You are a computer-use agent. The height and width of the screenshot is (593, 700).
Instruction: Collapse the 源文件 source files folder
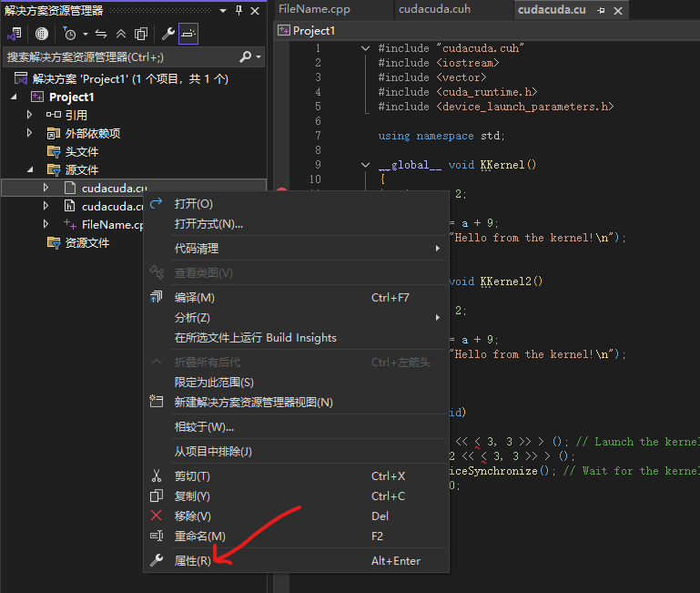[x=30, y=169]
